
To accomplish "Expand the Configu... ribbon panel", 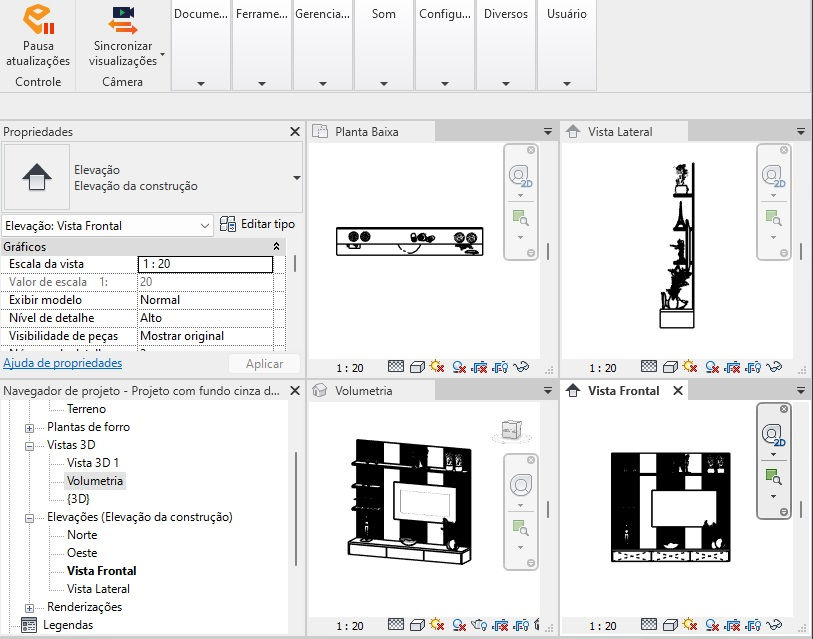I will [445, 84].
